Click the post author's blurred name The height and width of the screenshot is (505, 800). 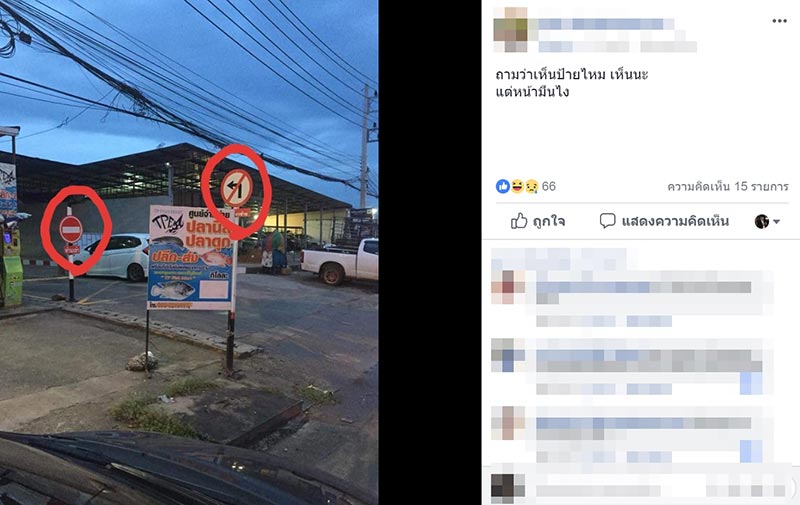[606, 23]
